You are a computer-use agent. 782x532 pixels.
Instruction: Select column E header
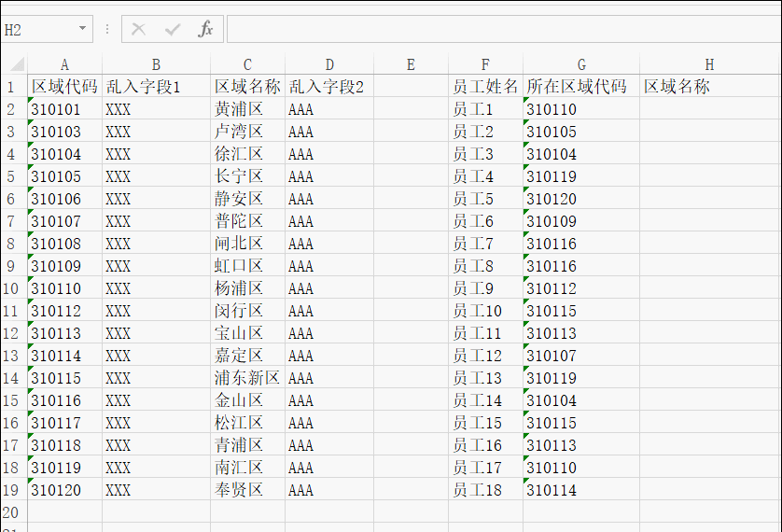(411, 64)
